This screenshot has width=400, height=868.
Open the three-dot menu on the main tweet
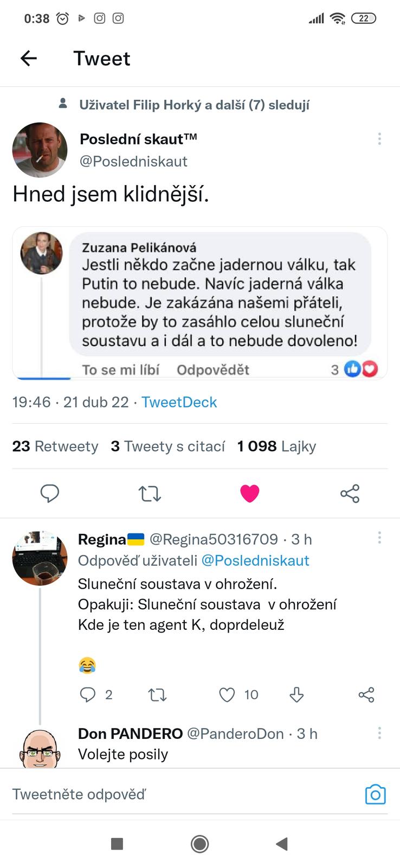(x=379, y=139)
